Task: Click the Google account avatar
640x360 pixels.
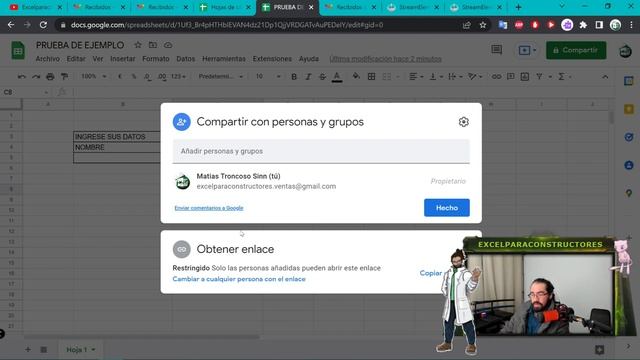Action: [625, 51]
